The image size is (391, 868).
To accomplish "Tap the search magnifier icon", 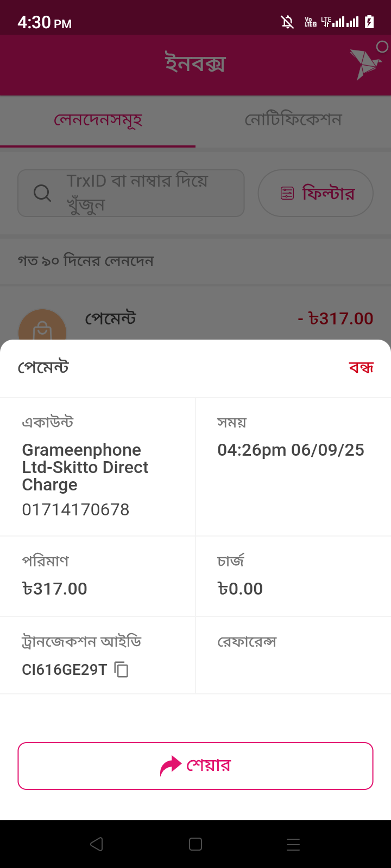I will (x=42, y=193).
